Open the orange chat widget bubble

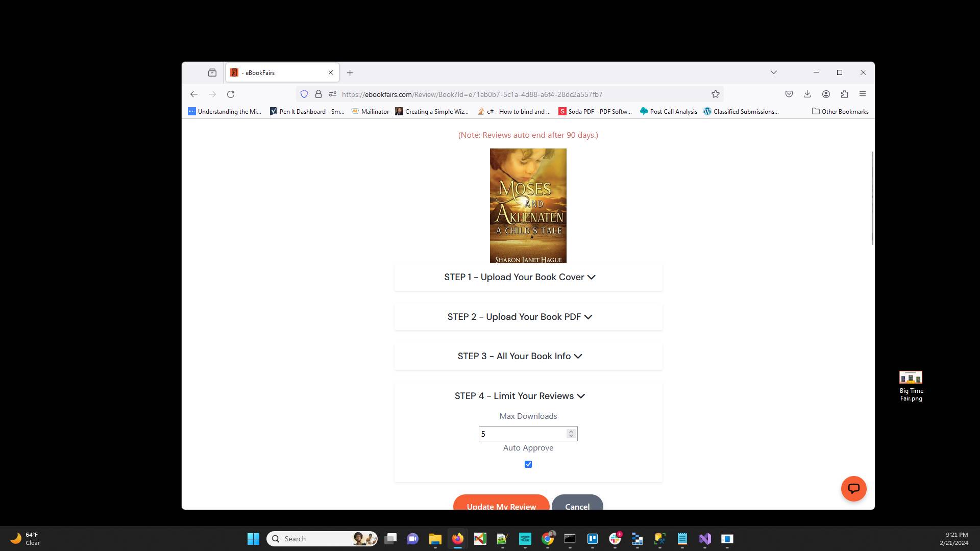pyautogui.click(x=853, y=488)
